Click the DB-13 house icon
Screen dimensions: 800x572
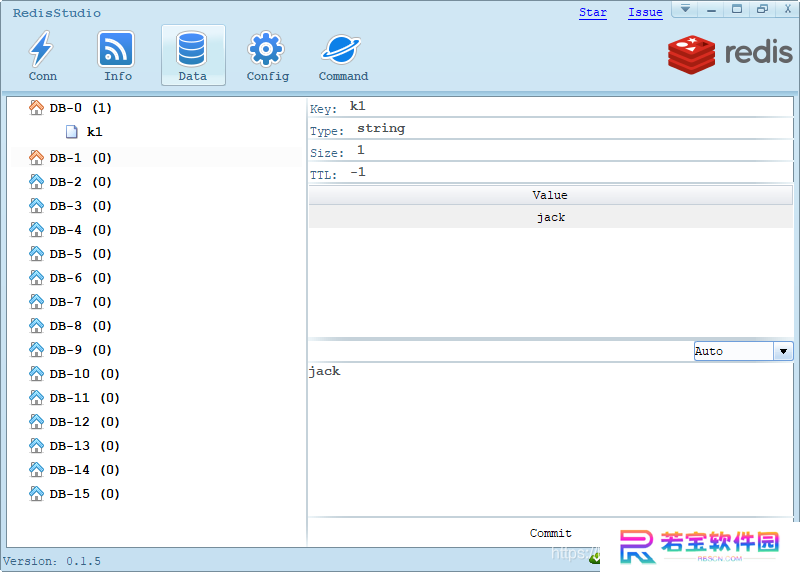tap(36, 445)
